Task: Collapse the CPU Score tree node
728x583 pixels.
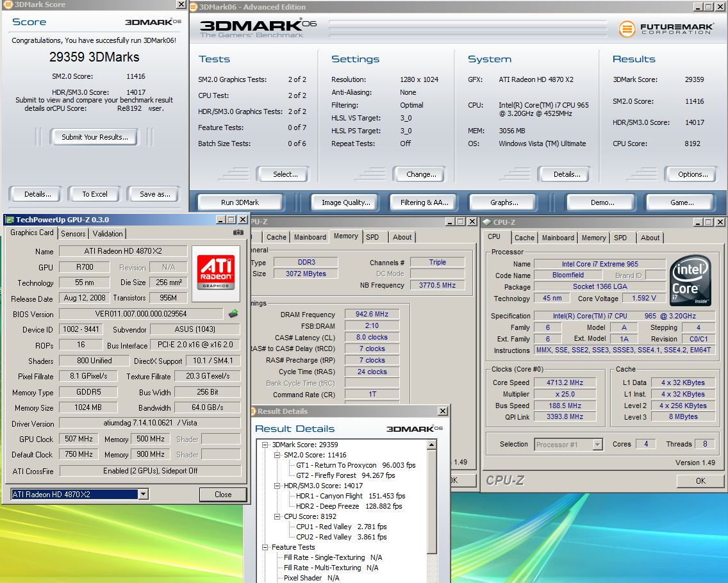Action: click(277, 516)
